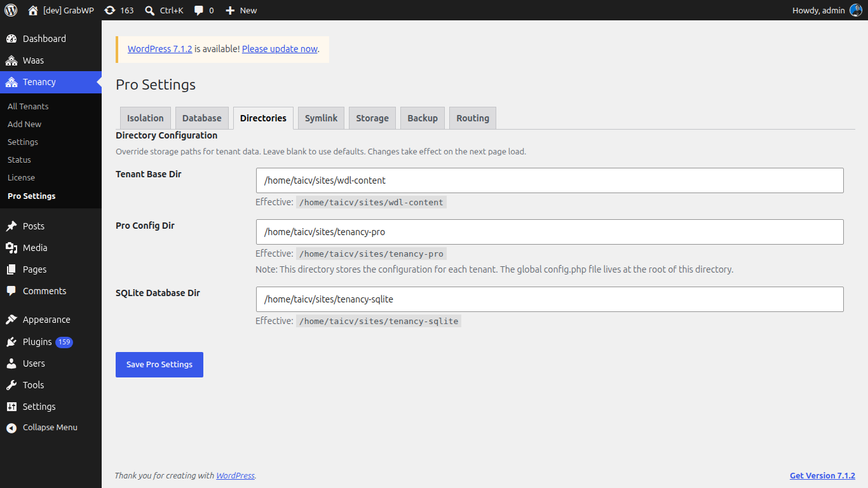This screenshot has height=488, width=868.
Task: Click the Save Pro Settings button
Action: point(159,365)
